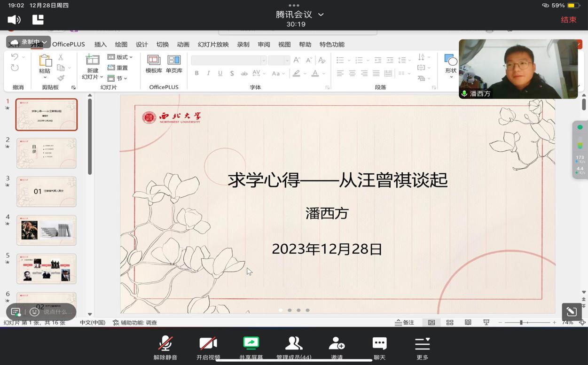Open the font name combo box
This screenshot has height=365, width=588.
[228, 60]
